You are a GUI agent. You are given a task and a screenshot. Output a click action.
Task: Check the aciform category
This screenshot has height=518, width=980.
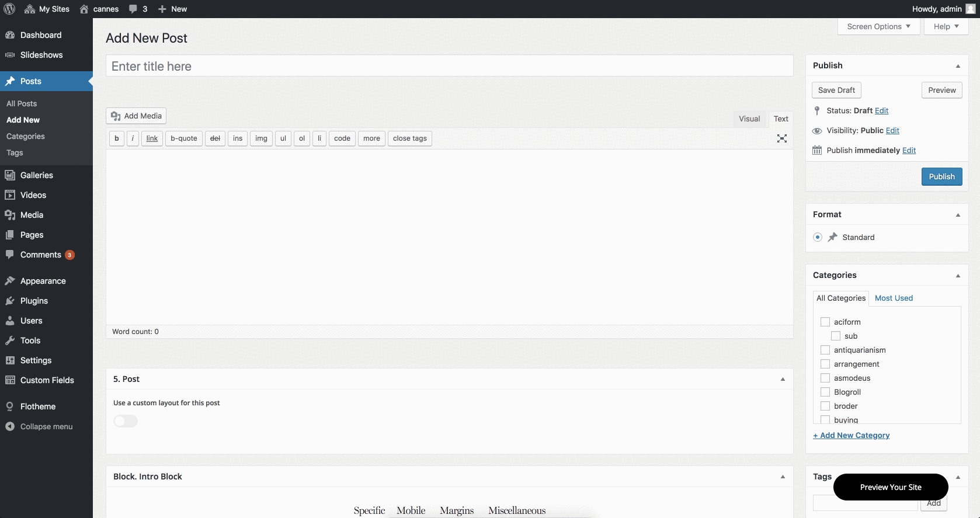pyautogui.click(x=825, y=322)
